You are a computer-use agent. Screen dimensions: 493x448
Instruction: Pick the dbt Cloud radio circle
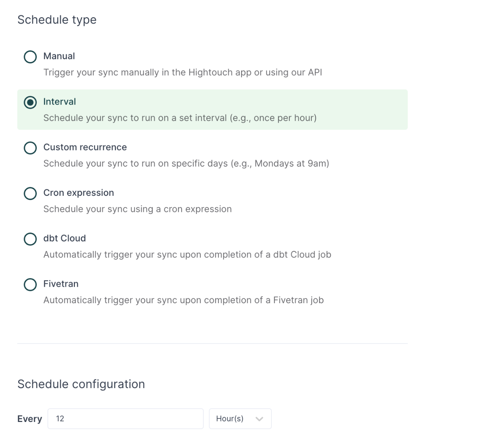click(30, 239)
